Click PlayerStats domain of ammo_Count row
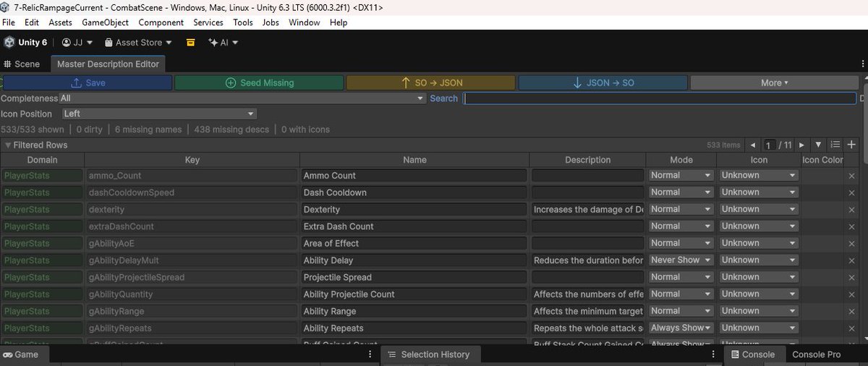The image size is (868, 366). [x=42, y=175]
